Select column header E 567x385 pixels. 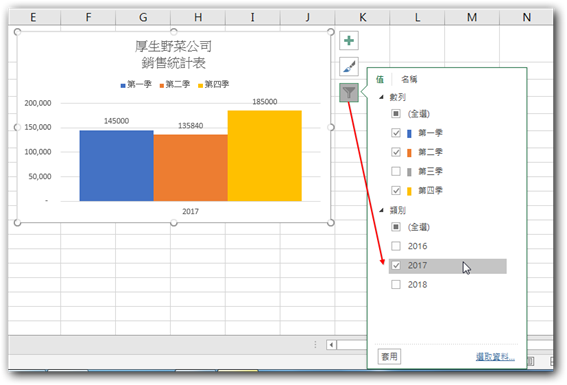click(33, 17)
